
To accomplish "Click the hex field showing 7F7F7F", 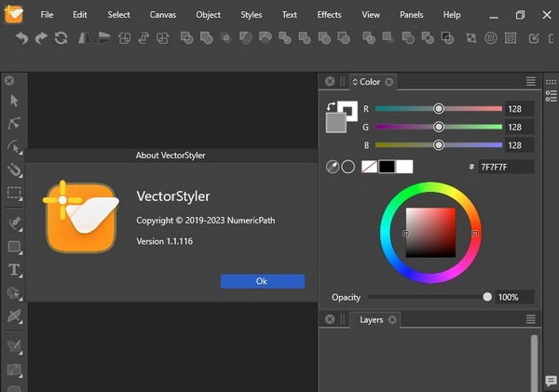I will (x=506, y=167).
